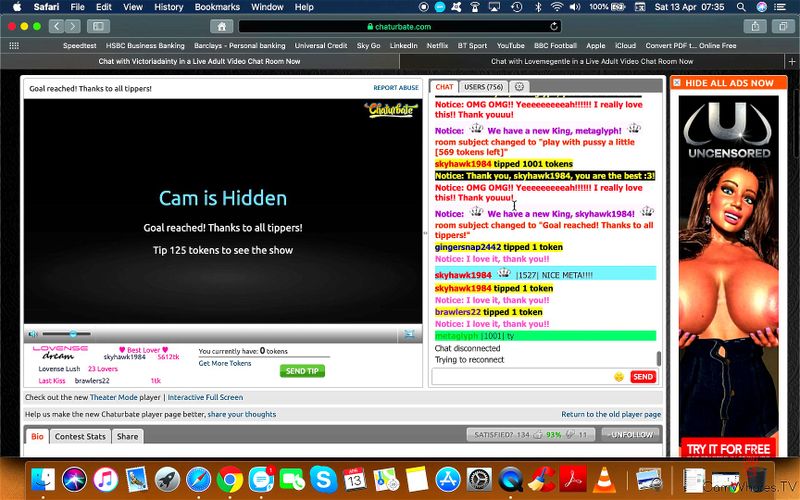The height and width of the screenshot is (500, 800).
Task: Open the File menu
Action: (x=78, y=7)
